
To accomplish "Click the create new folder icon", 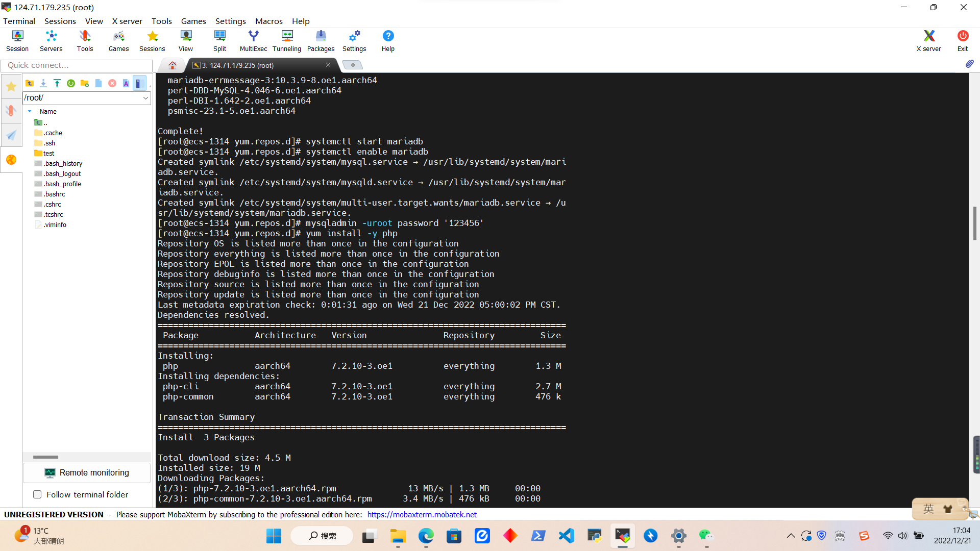I will point(85,83).
